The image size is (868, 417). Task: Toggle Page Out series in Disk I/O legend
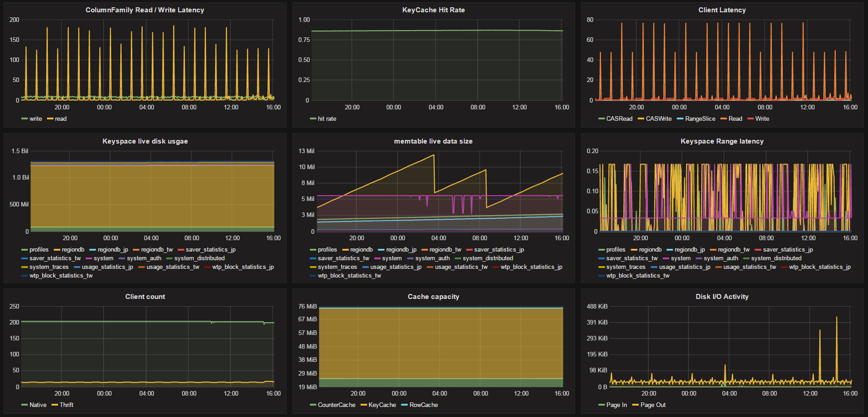[x=653, y=405]
